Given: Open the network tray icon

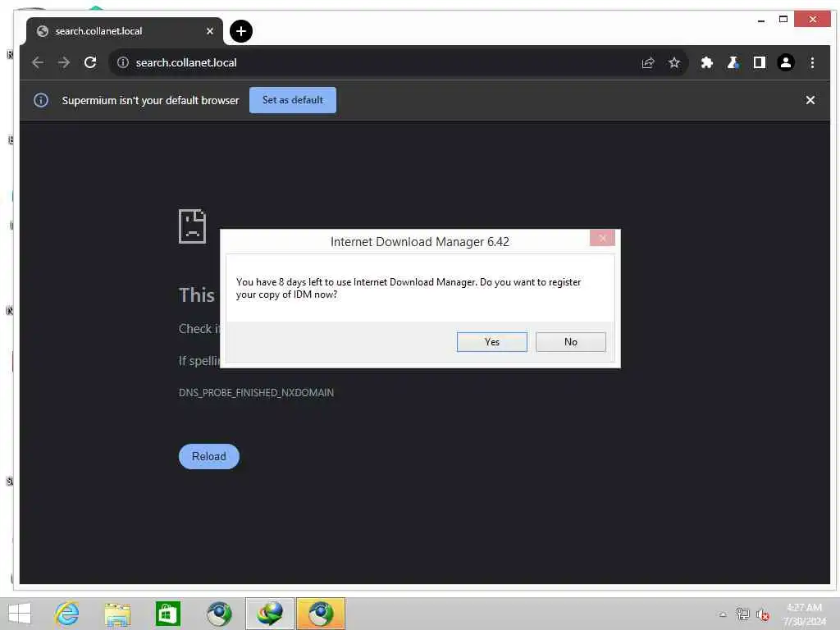Looking at the screenshot, I should (x=742, y=614).
